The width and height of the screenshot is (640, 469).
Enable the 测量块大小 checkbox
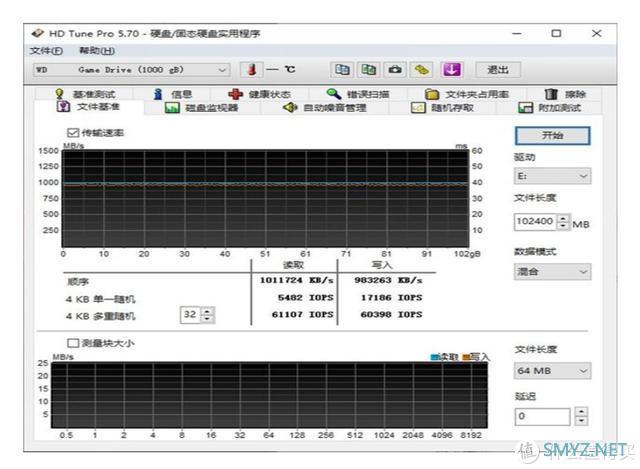coord(73,343)
